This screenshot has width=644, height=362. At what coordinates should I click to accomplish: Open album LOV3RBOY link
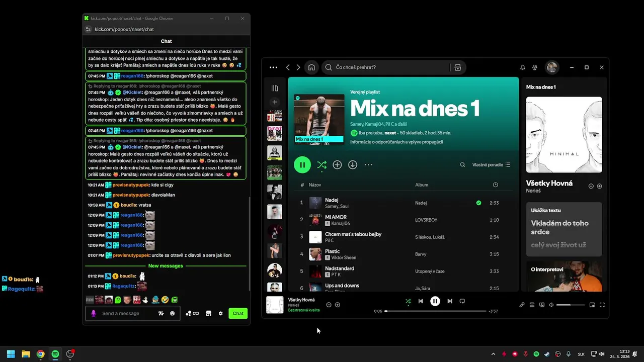tap(426, 220)
